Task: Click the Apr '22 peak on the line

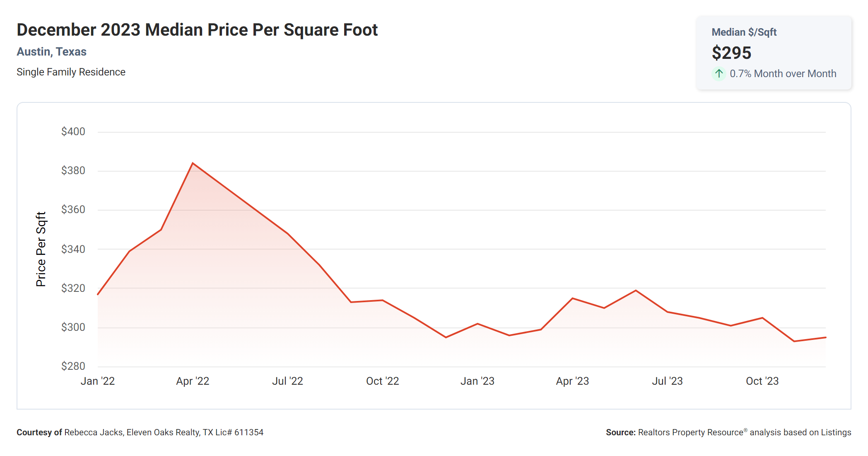Action: click(x=193, y=163)
